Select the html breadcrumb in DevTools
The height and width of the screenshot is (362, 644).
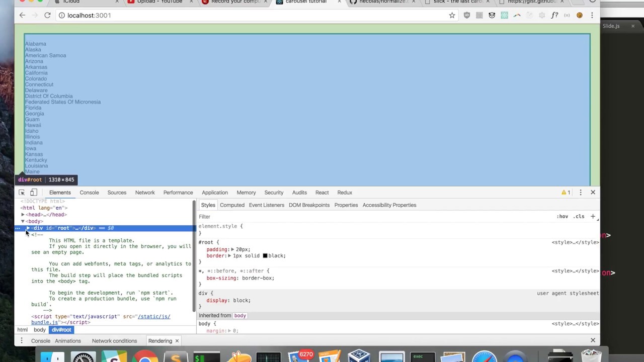[23, 330]
